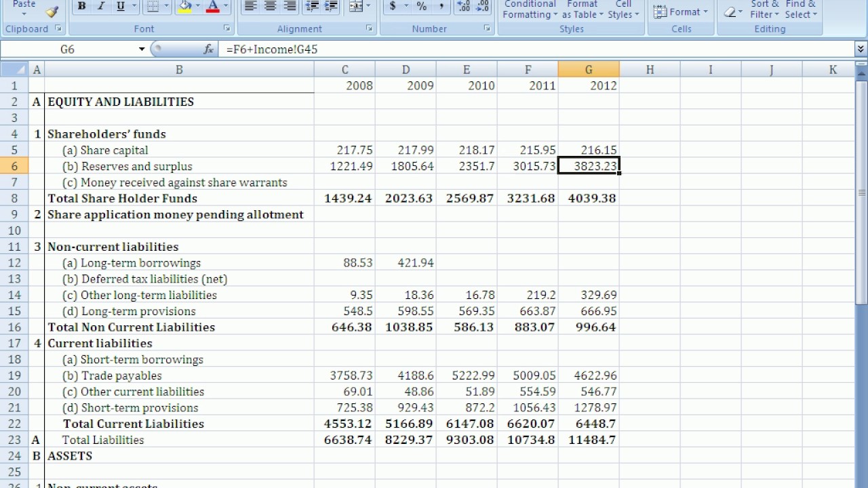
Task: Select column C header
Action: click(x=344, y=69)
